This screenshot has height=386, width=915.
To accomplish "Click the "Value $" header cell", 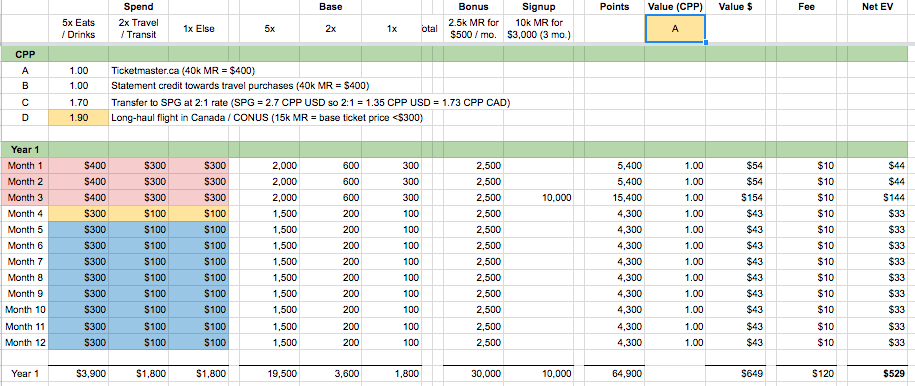I will [735, 7].
